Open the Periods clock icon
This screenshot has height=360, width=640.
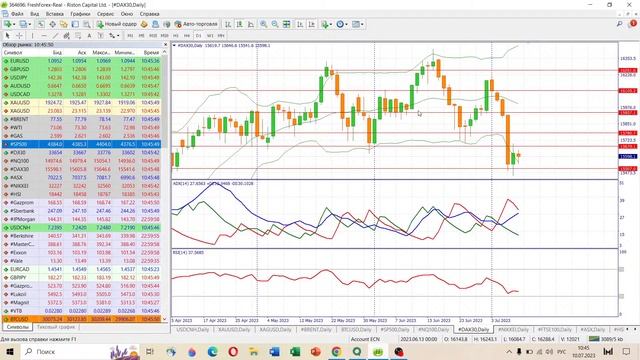[340, 24]
